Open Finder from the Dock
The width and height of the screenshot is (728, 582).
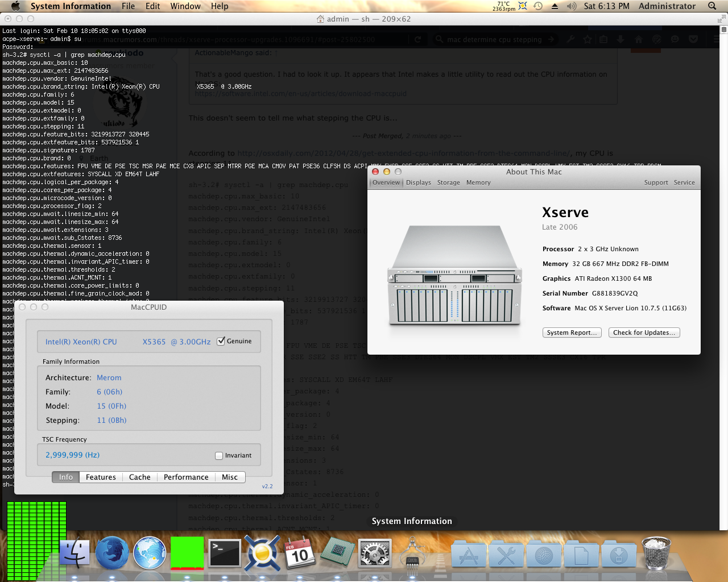tap(75, 553)
